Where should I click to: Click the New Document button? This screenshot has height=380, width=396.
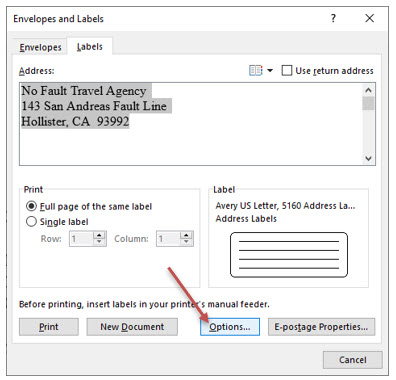tap(132, 327)
